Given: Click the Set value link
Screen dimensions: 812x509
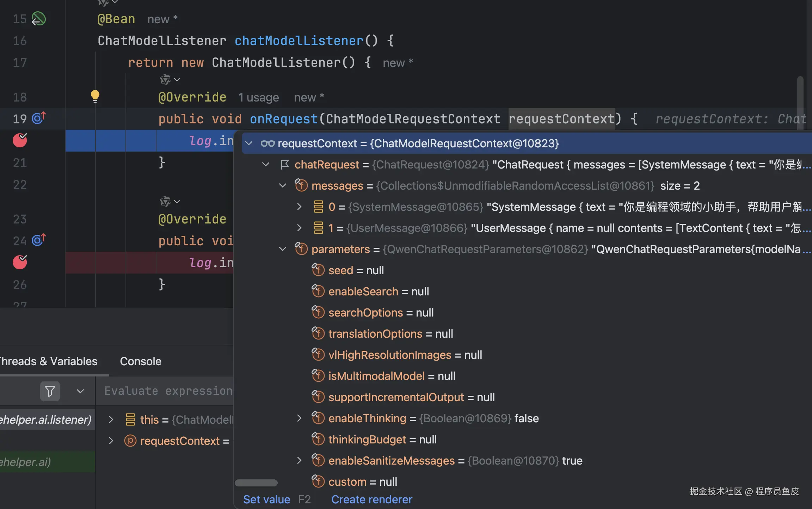Looking at the screenshot, I should pos(266,499).
